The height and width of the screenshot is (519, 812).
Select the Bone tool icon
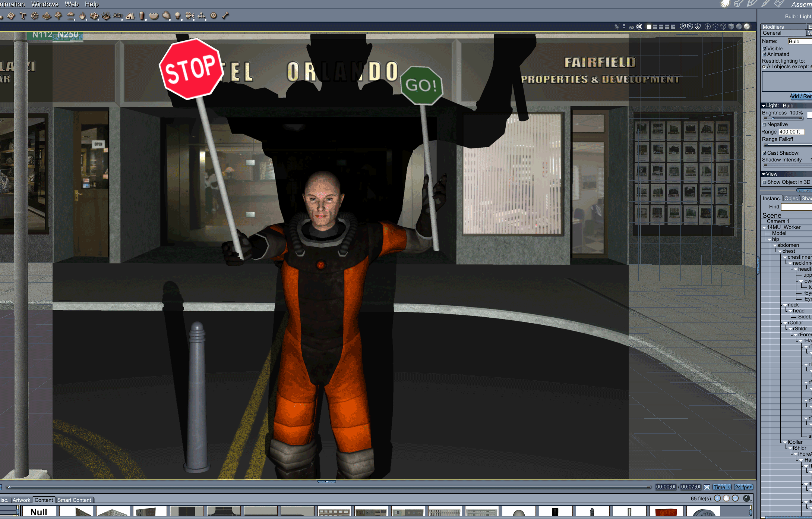coord(225,16)
